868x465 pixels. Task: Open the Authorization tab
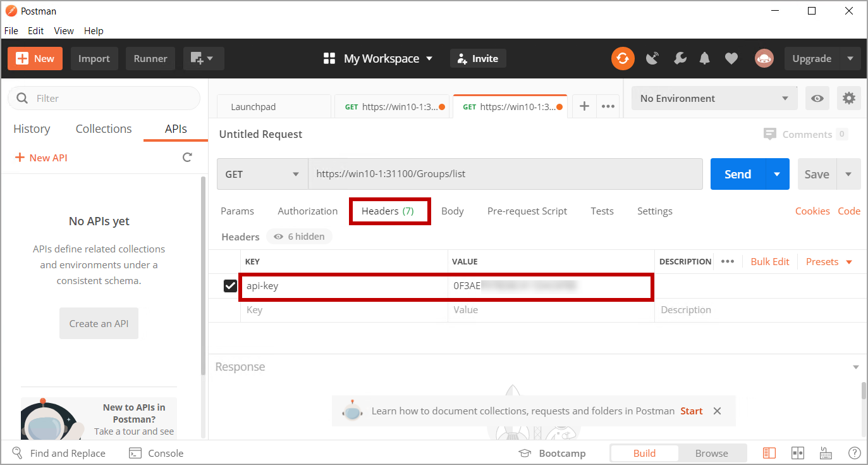tap(307, 211)
